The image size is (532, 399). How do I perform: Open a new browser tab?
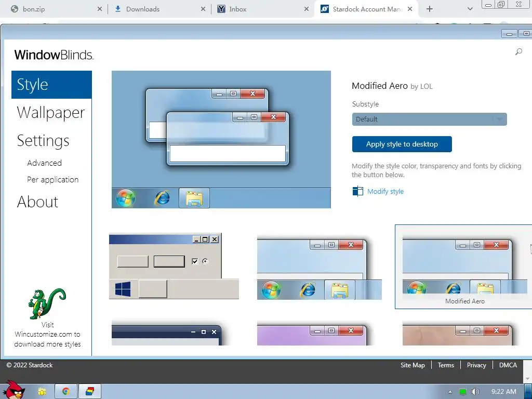click(x=430, y=9)
